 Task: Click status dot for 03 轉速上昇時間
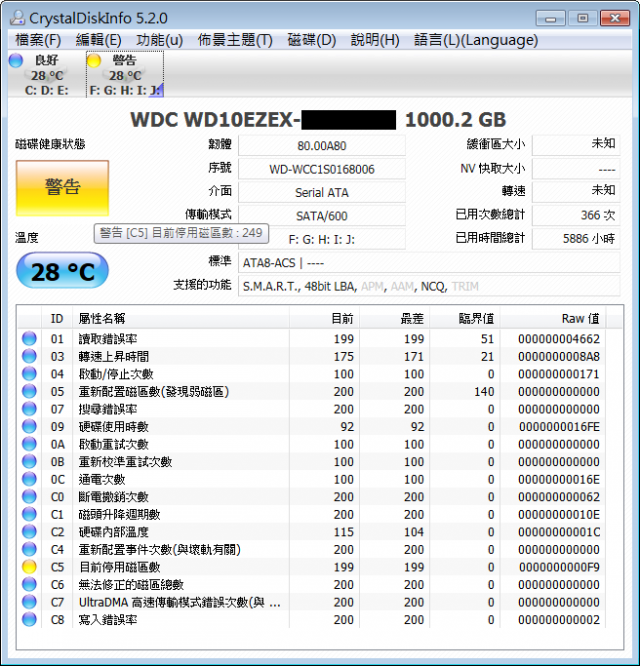click(x=29, y=356)
